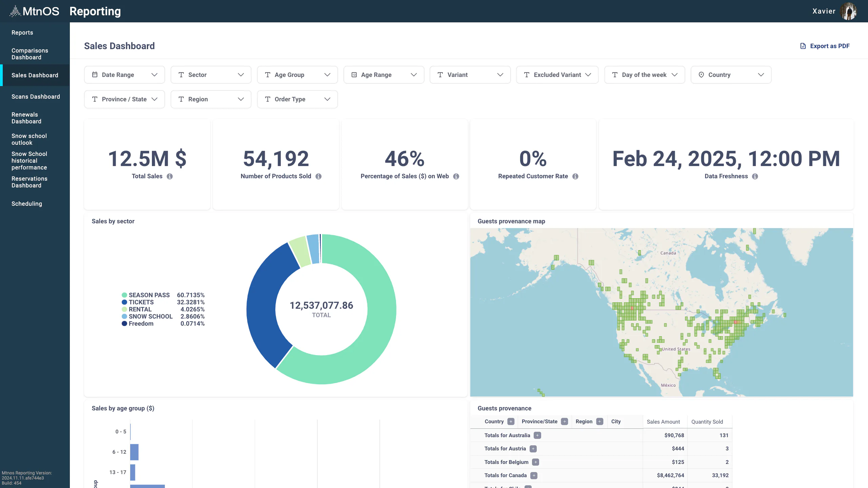Viewport: 868px width, 488px height.
Task: Click the Repeated Customer Rate info icon
Action: pyautogui.click(x=575, y=176)
